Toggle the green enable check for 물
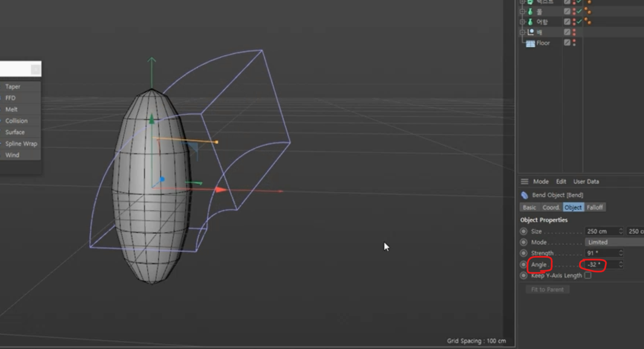The image size is (644, 349). click(x=579, y=11)
